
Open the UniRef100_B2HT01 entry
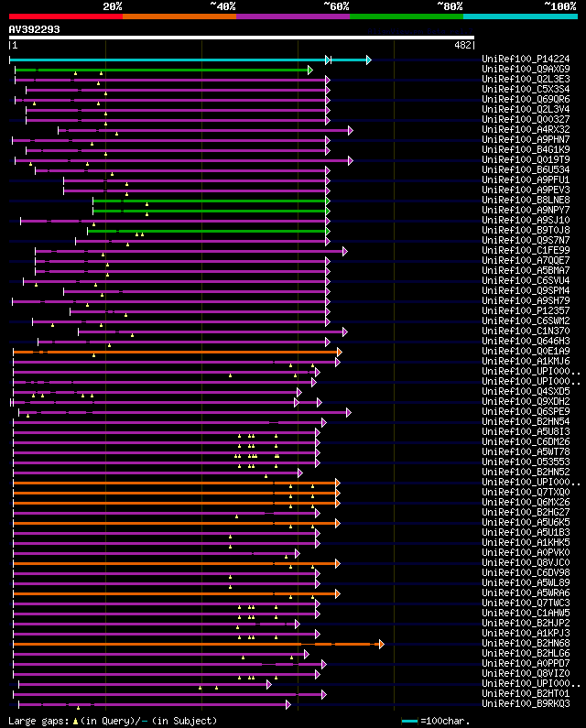[x=526, y=693]
